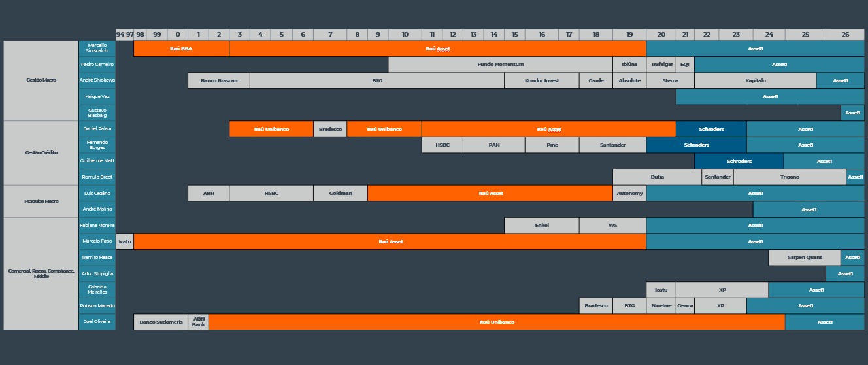Select the Banco Sudameris block

point(161,322)
